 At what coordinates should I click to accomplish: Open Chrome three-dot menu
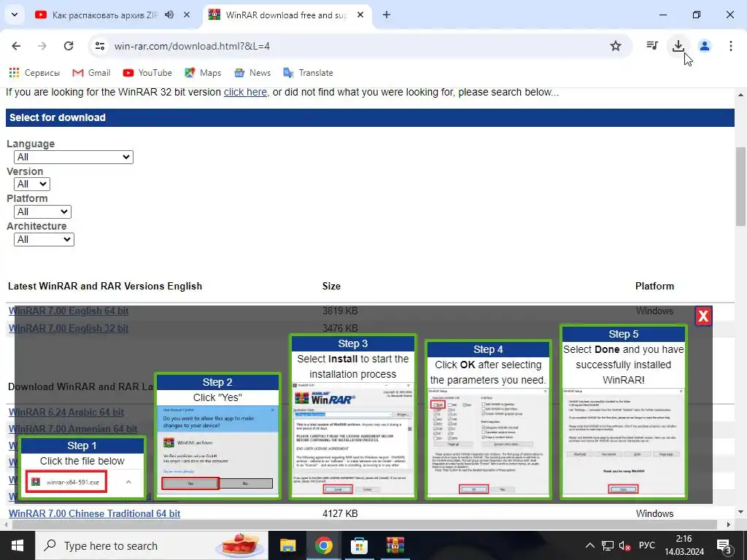pos(730,46)
